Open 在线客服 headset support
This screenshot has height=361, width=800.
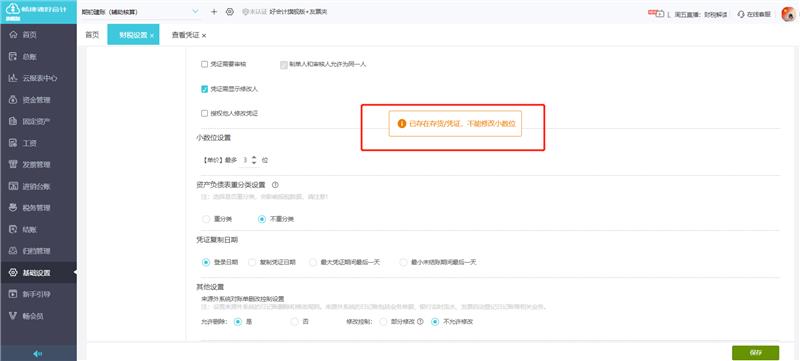tap(754, 14)
